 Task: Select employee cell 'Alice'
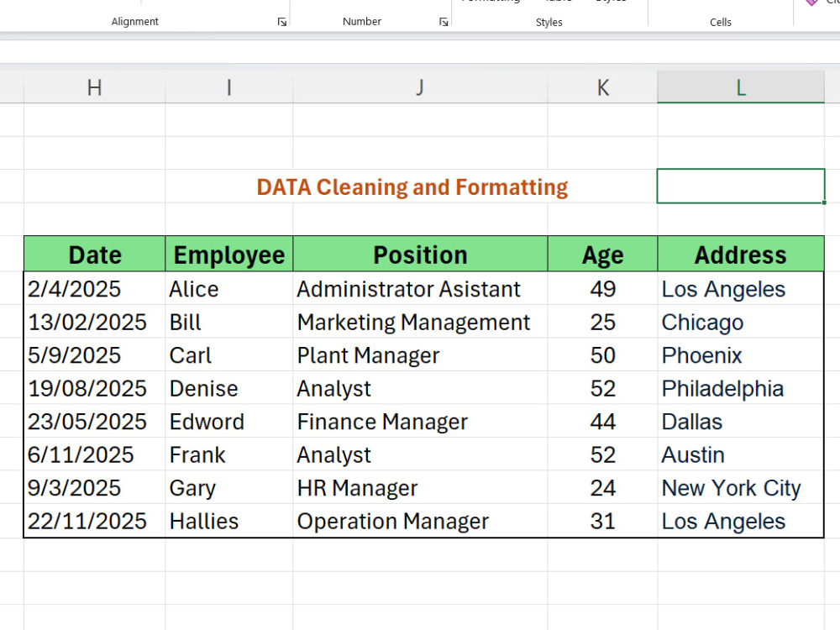[x=229, y=289]
